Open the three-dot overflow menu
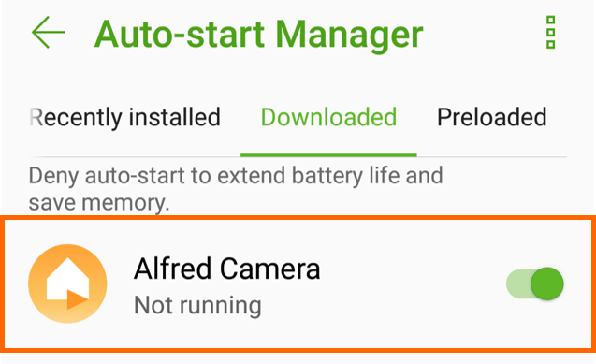Image resolution: width=596 pixels, height=364 pixels. tap(550, 33)
